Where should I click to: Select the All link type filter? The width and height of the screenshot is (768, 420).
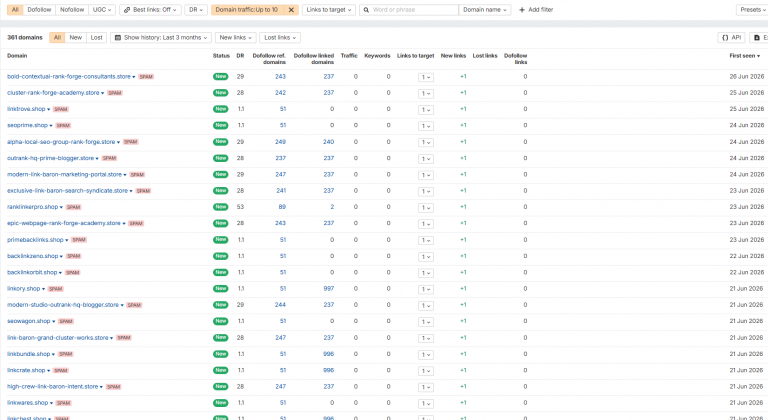(15, 10)
